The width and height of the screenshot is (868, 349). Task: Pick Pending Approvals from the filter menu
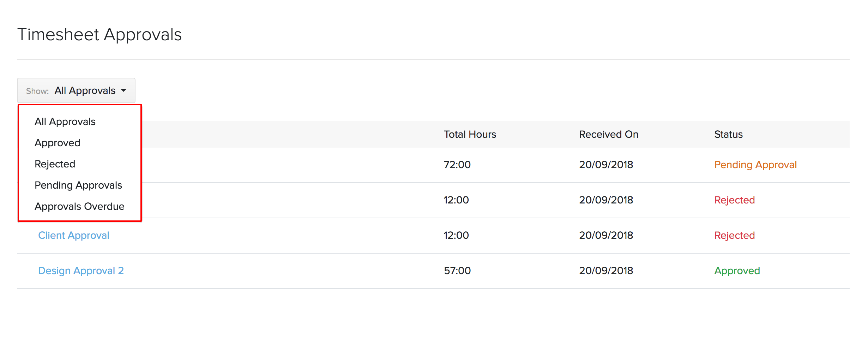[78, 185]
